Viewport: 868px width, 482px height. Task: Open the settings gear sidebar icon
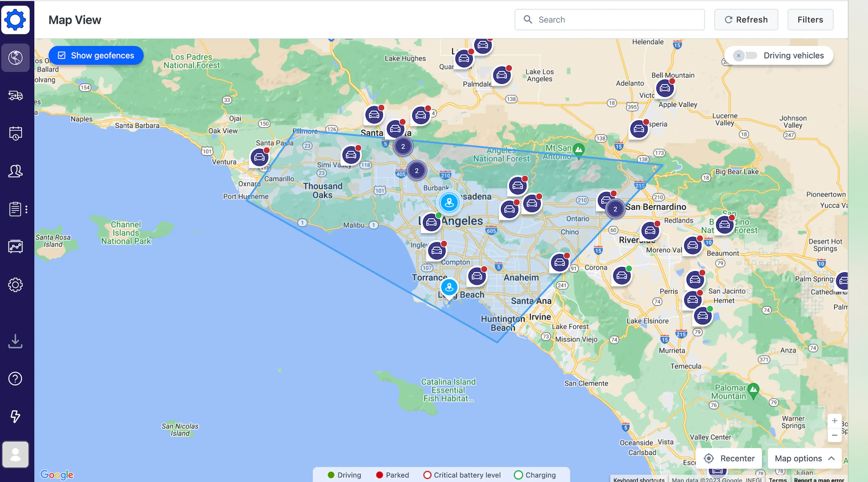(x=15, y=285)
